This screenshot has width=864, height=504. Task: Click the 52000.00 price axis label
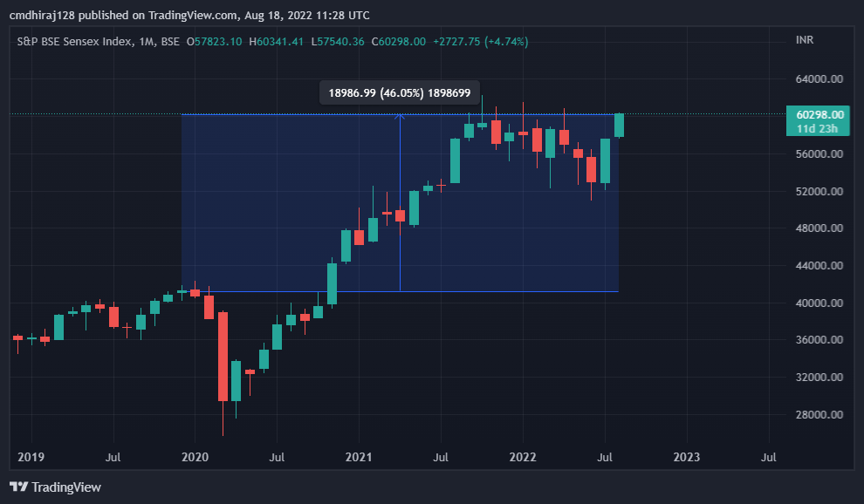pyautogui.click(x=819, y=191)
